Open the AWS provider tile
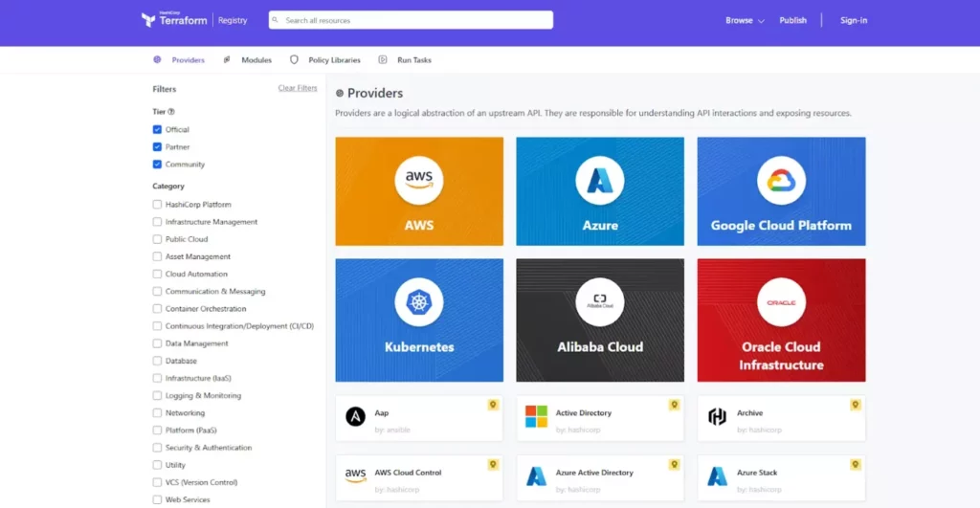 coord(419,190)
